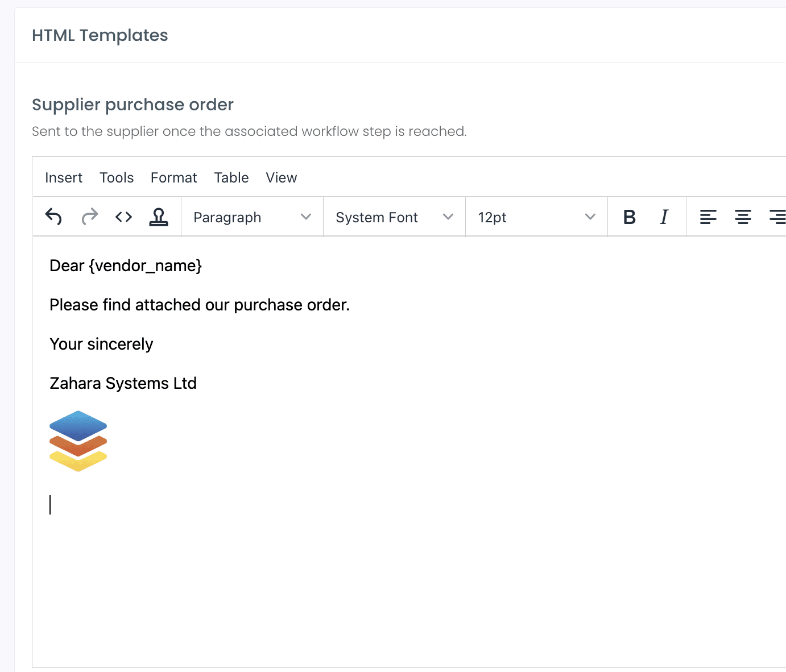Select the Zahara layered logo image
This screenshot has width=786, height=672.
coord(78,441)
